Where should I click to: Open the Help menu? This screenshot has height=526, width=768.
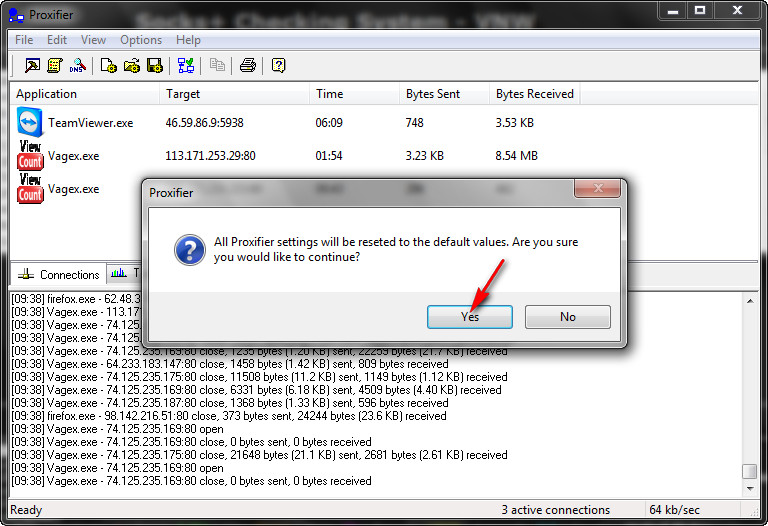(189, 40)
